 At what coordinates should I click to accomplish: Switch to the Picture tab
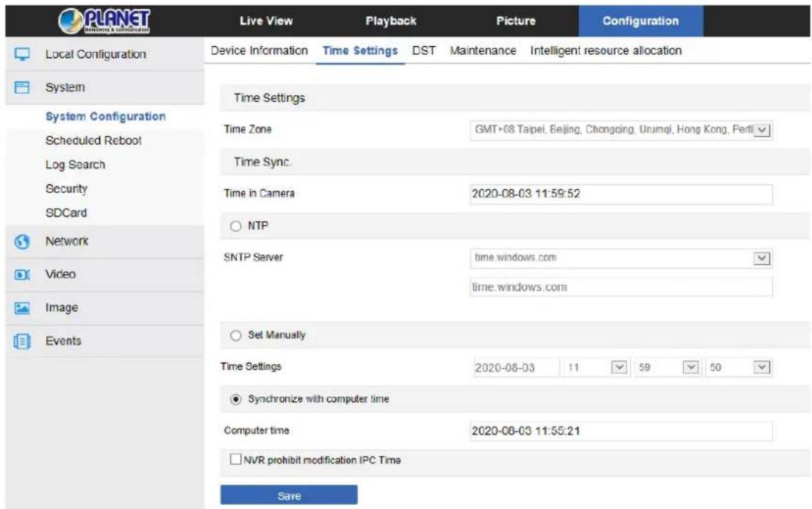tap(516, 21)
